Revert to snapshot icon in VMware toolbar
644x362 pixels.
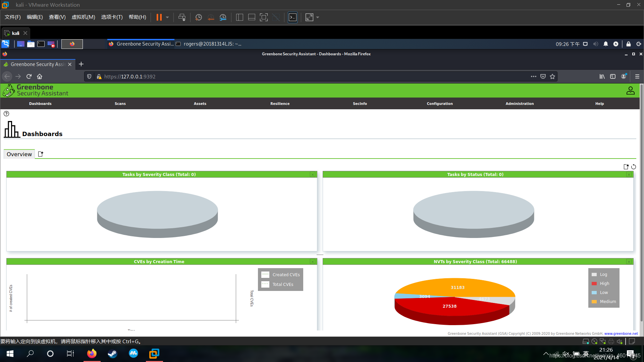(x=211, y=17)
